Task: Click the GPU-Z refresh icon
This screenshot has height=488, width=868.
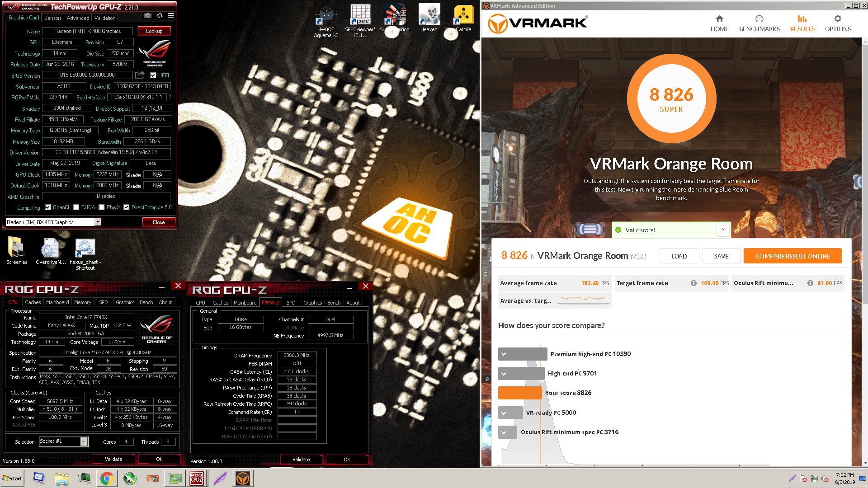Action: (160, 16)
